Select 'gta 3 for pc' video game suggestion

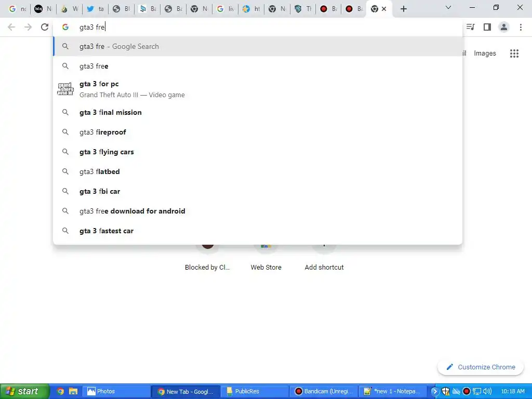(x=258, y=89)
